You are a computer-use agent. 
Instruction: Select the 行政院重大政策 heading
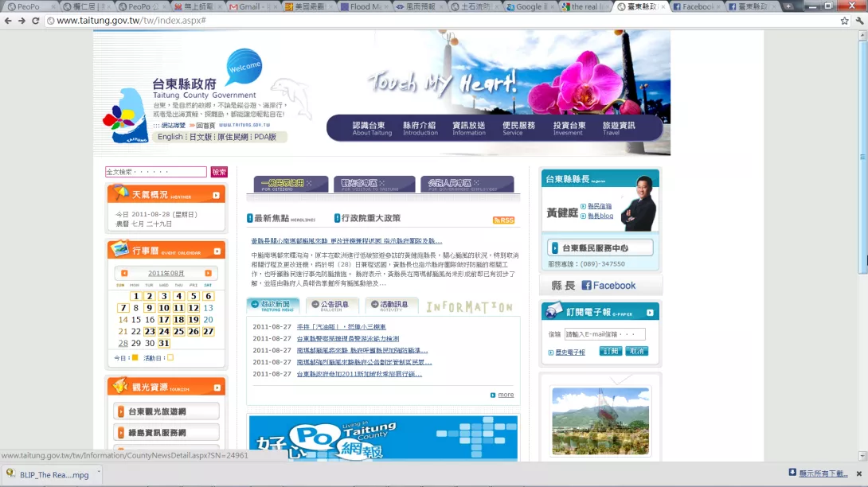368,218
